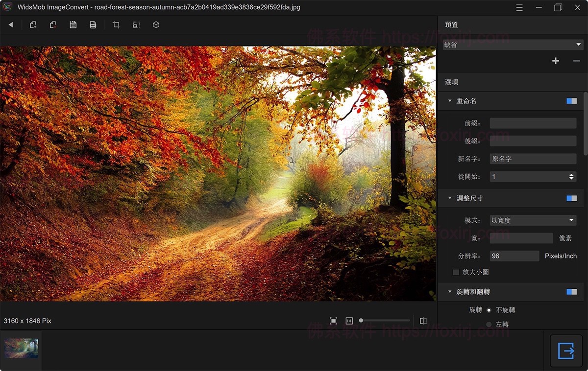Viewport: 588px width, 371px height.
Task: Click the 3D cube icon in toolbar
Action: (x=156, y=25)
